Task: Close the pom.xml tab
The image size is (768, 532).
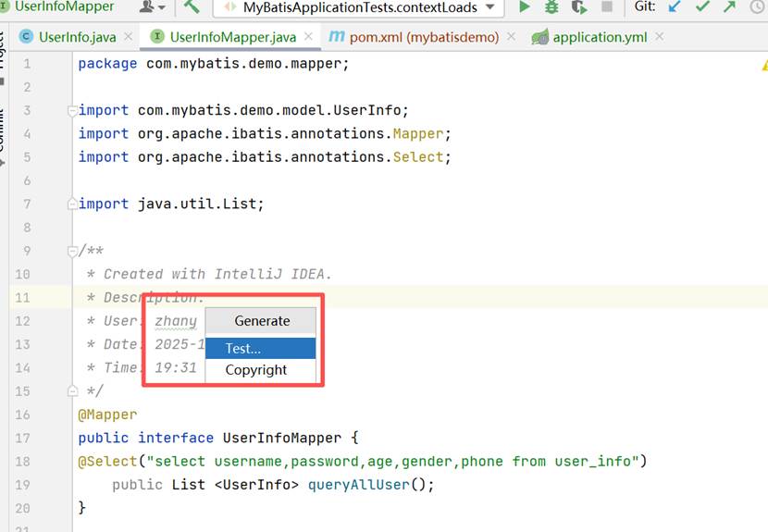Action: (511, 36)
